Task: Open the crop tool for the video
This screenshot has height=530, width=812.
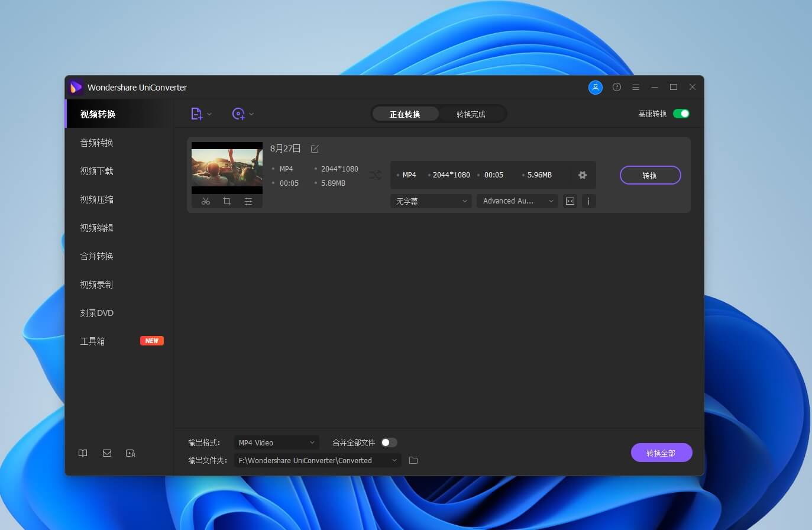Action: coord(227,201)
